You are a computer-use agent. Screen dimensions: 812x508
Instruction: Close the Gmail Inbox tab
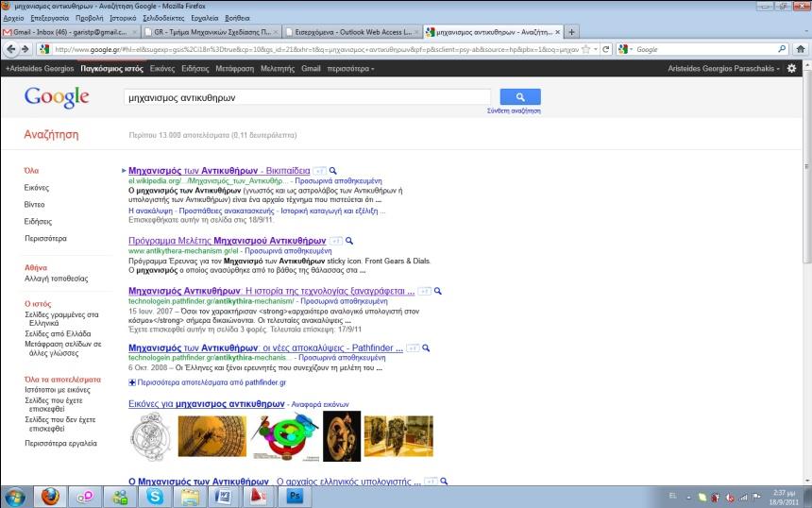[134, 32]
